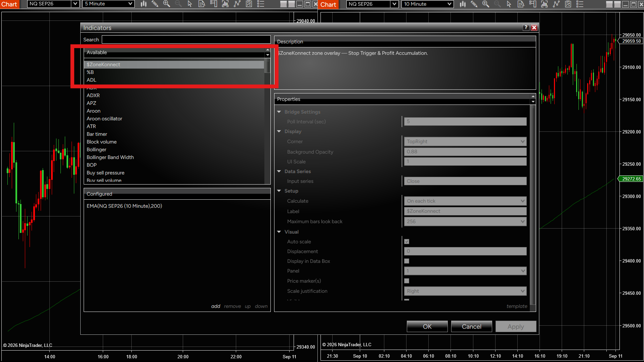
Task: Click the template link
Action: (517, 306)
